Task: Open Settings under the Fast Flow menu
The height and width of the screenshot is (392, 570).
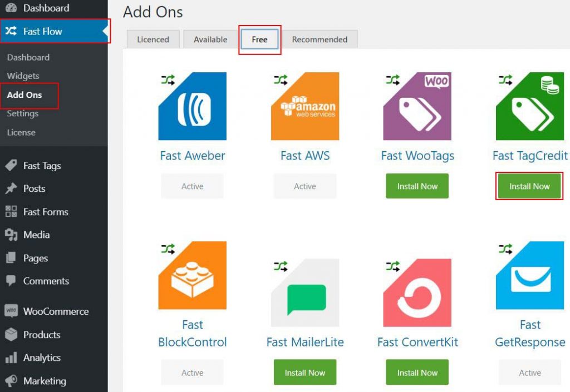Action: pos(23,113)
